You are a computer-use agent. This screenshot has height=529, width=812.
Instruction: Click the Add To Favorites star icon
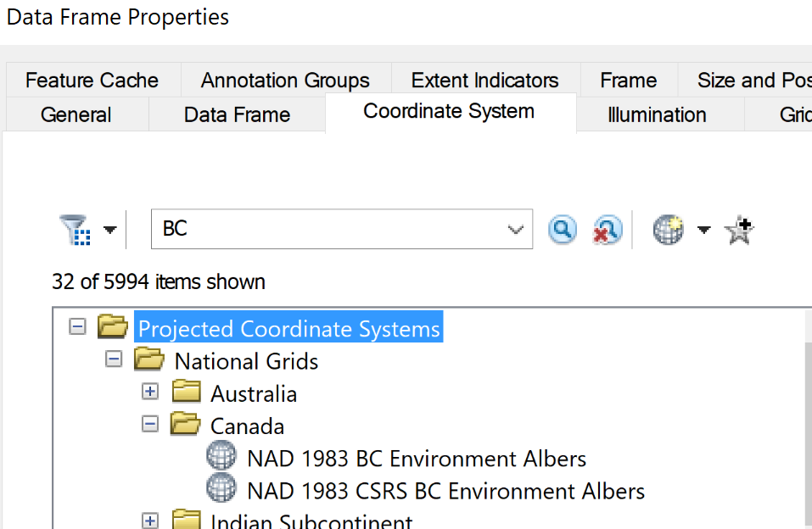pos(739,229)
